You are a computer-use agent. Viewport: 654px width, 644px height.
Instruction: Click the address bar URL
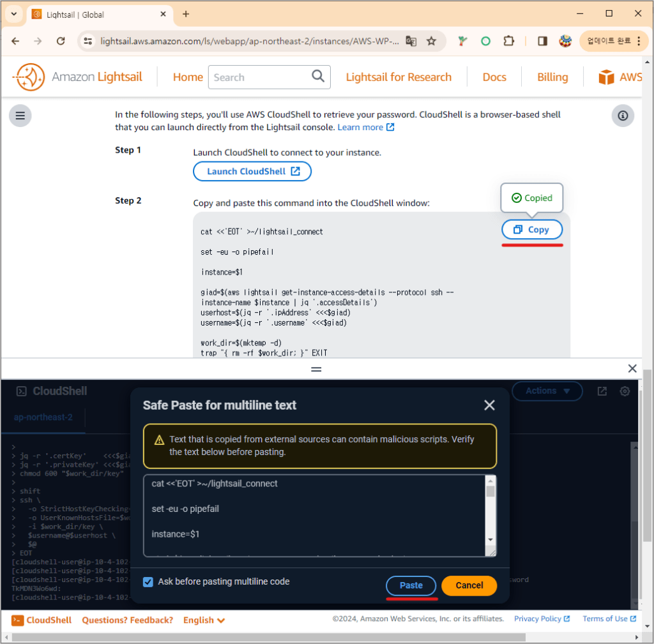tap(249, 41)
